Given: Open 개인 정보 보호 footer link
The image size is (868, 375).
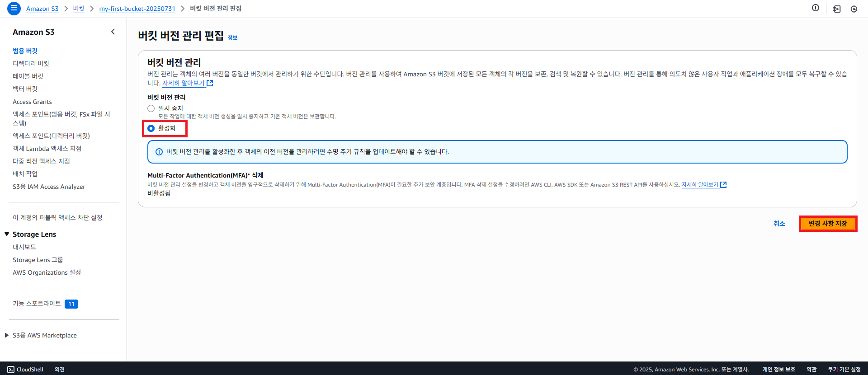Looking at the screenshot, I should [779, 370].
